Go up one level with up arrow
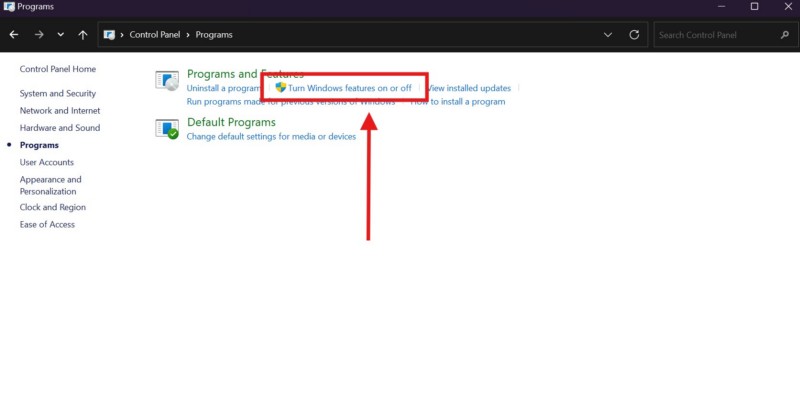This screenshot has width=800, height=417. 83,34
